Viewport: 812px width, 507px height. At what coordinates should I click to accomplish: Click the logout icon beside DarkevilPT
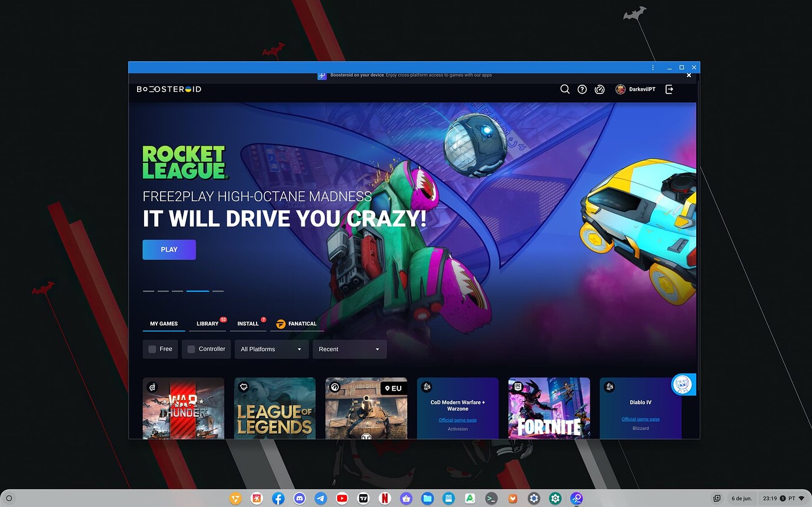click(x=669, y=89)
